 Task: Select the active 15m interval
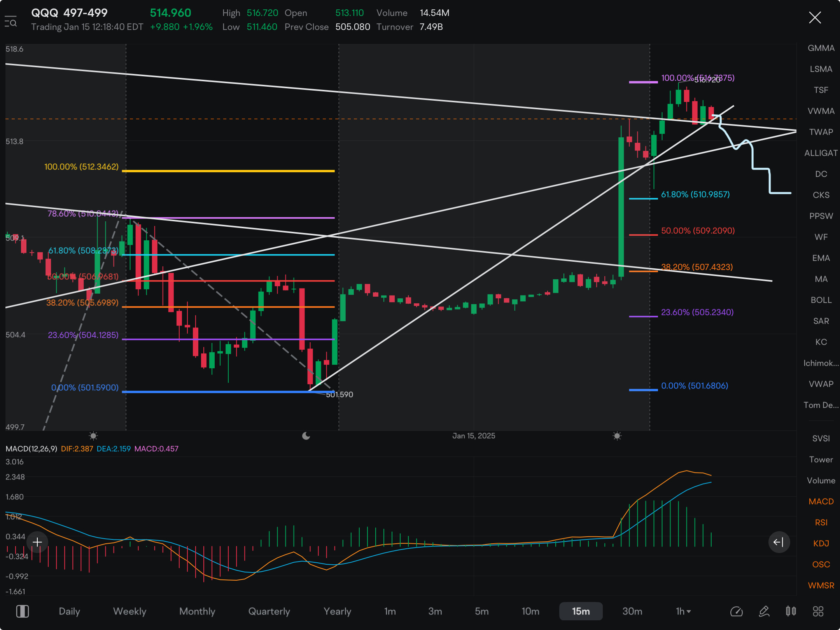581,611
